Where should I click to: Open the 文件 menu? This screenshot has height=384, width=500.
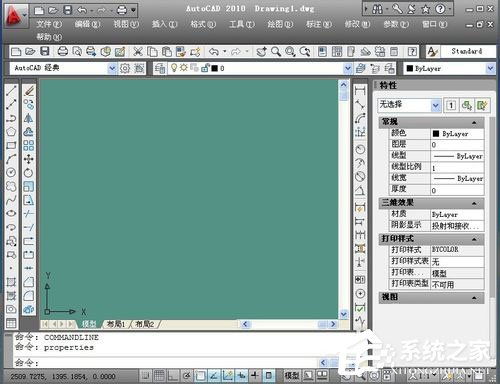49,24
